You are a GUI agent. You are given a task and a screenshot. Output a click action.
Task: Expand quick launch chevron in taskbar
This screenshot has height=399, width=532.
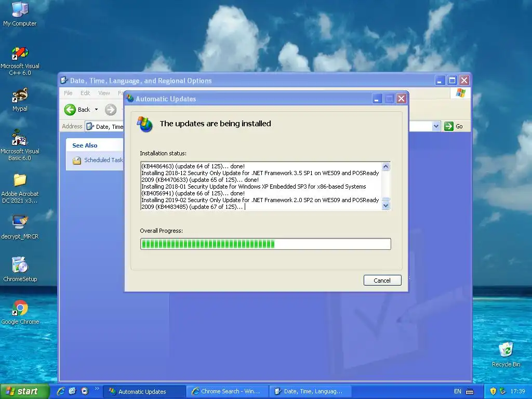pyautogui.click(x=97, y=389)
